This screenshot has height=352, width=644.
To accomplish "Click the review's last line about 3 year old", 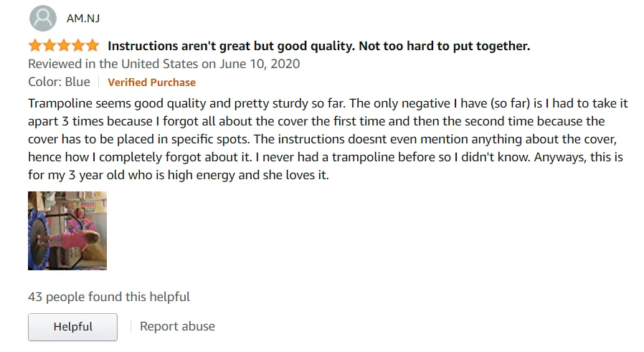I will (x=178, y=175).
